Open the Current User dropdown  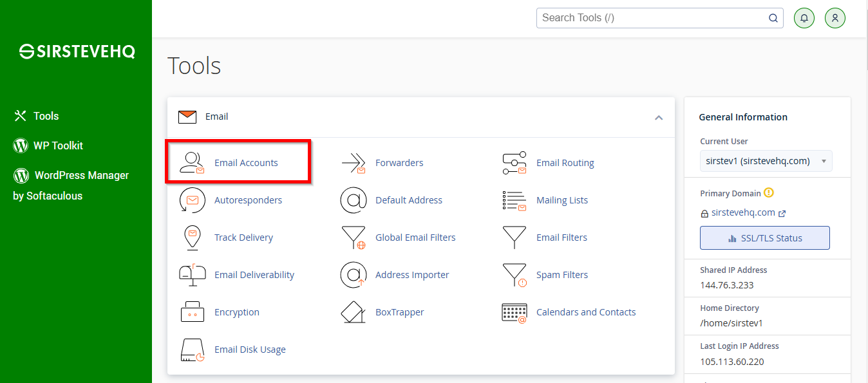[x=766, y=161]
